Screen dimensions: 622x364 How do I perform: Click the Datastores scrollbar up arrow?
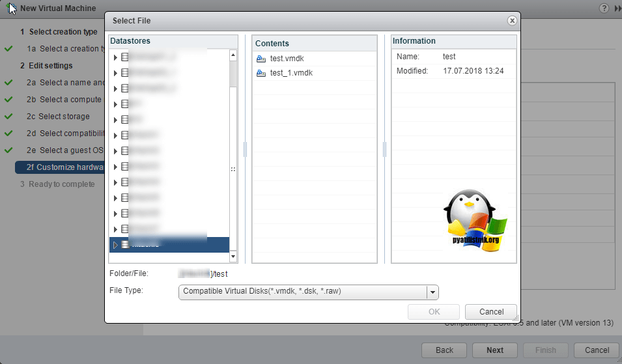[x=233, y=56]
